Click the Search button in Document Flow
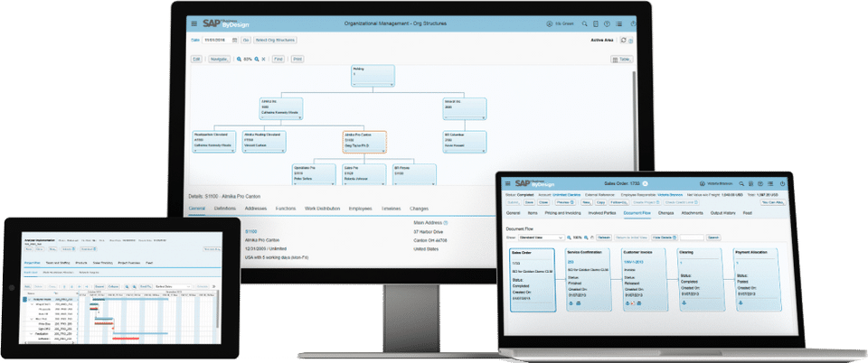Screen dimensions: 868x363 click(714, 237)
